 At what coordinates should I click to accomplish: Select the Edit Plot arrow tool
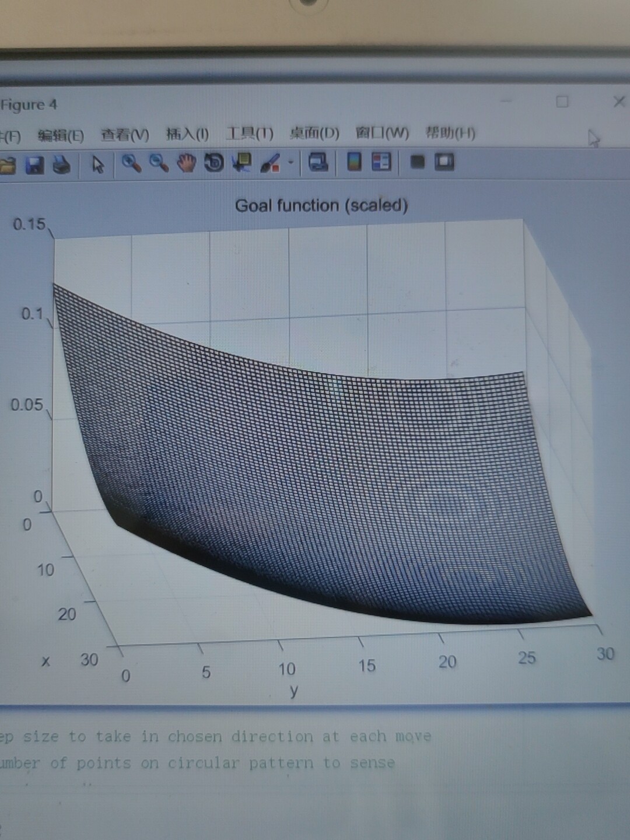[98, 164]
